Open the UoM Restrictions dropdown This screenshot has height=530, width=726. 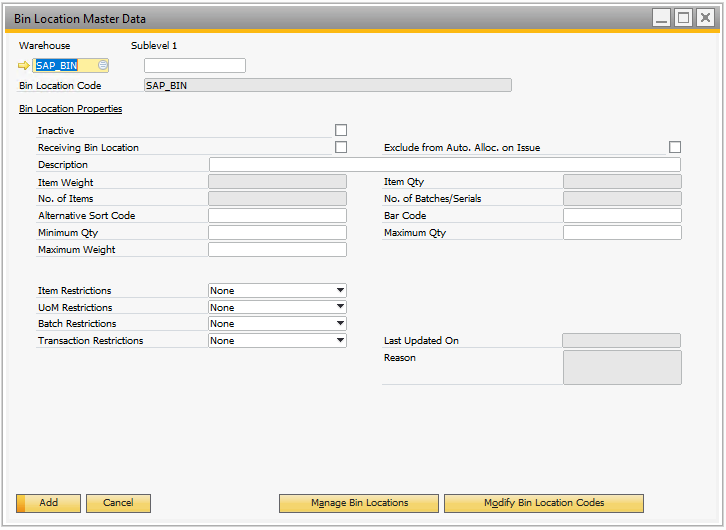pyautogui.click(x=340, y=307)
